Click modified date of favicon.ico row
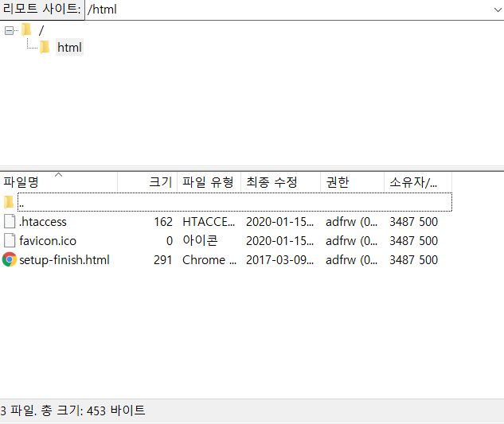504x424 pixels. pyautogui.click(x=279, y=240)
